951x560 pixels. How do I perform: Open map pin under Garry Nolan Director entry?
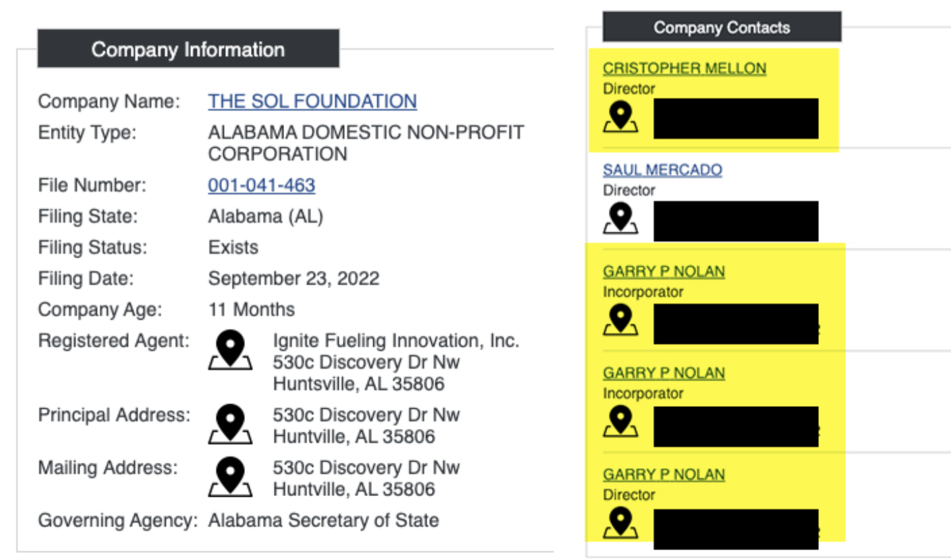pyautogui.click(x=620, y=523)
